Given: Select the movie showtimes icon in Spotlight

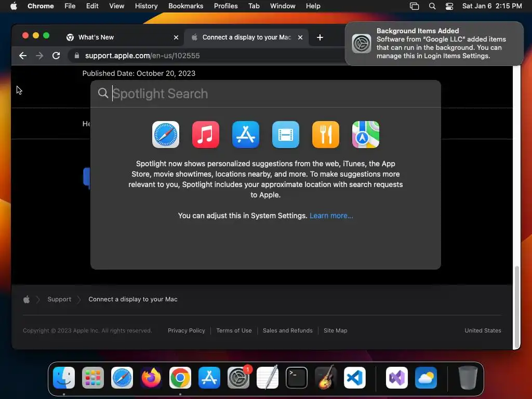Looking at the screenshot, I should [286, 135].
